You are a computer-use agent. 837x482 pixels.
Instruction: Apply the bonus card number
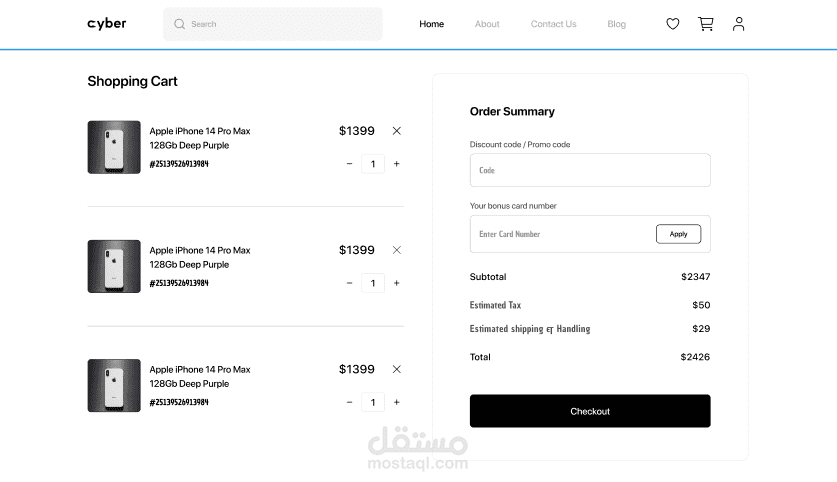pos(678,234)
